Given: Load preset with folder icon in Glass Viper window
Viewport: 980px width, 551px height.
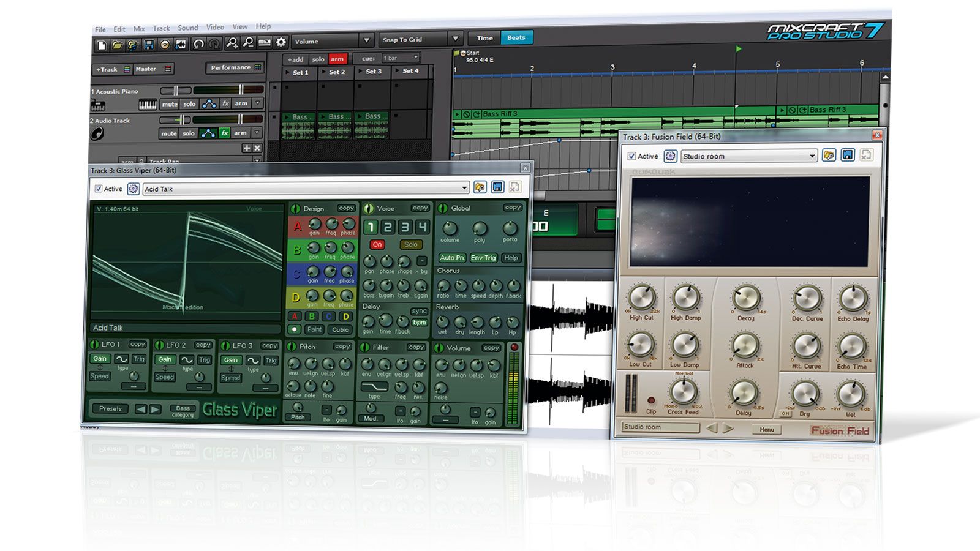Looking at the screenshot, I should click(x=480, y=187).
